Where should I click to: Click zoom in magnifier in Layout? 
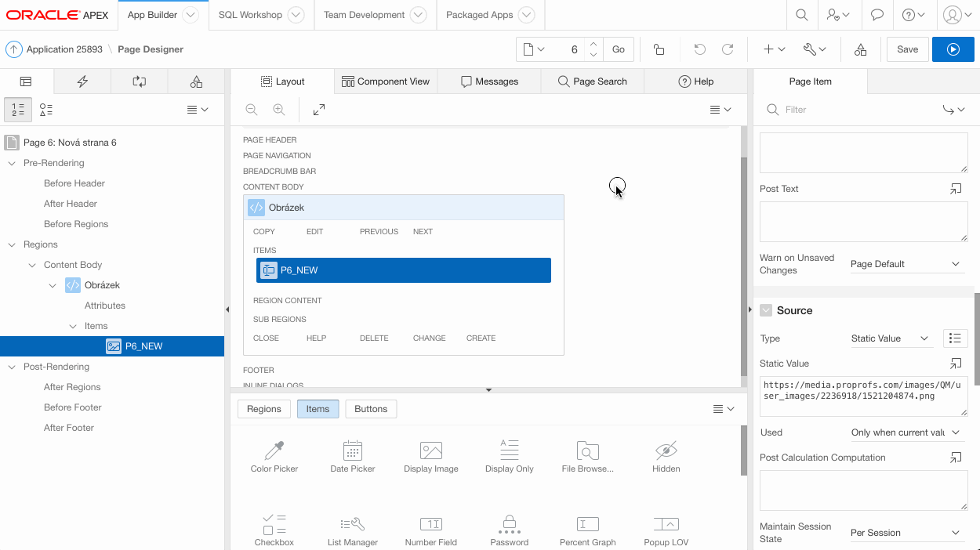click(x=278, y=110)
